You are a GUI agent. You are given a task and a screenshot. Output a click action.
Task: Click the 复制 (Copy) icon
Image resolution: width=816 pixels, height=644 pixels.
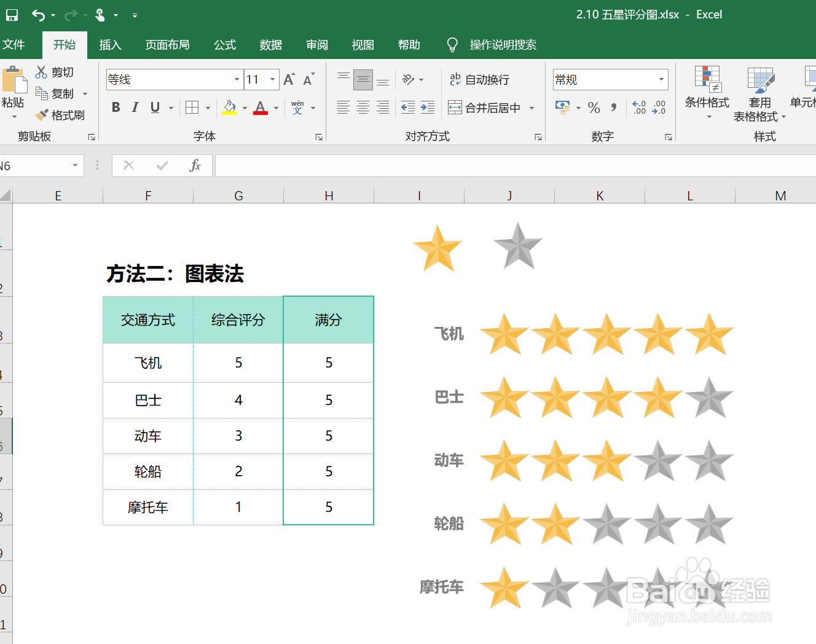click(x=41, y=93)
